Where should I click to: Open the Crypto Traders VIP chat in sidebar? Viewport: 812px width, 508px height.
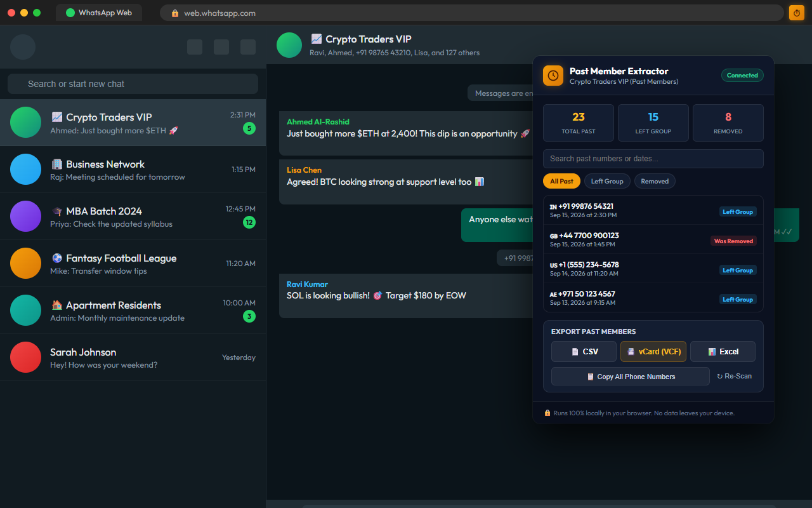[133, 123]
